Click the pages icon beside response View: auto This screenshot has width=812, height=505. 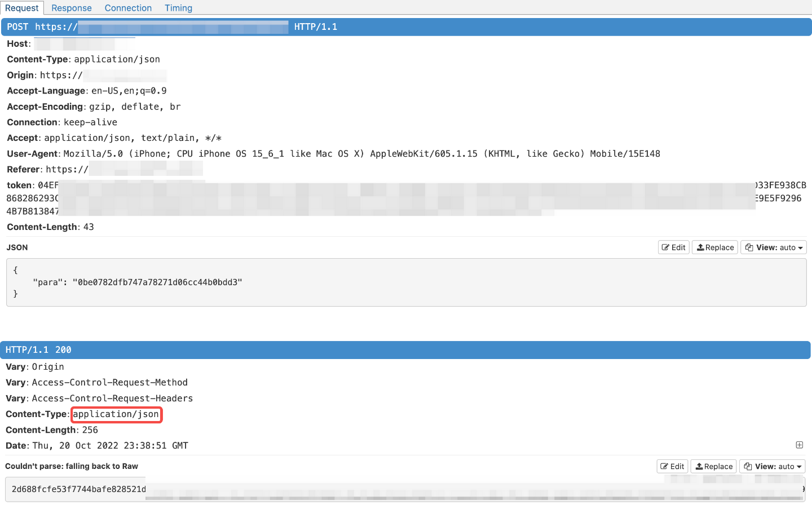pos(747,466)
